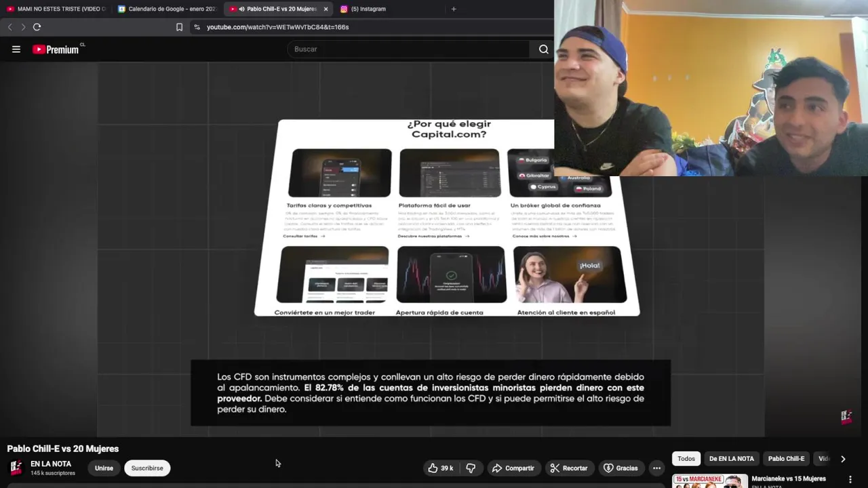Click the search magnifier button
Image resolution: width=868 pixels, height=488 pixels.
pyautogui.click(x=543, y=49)
